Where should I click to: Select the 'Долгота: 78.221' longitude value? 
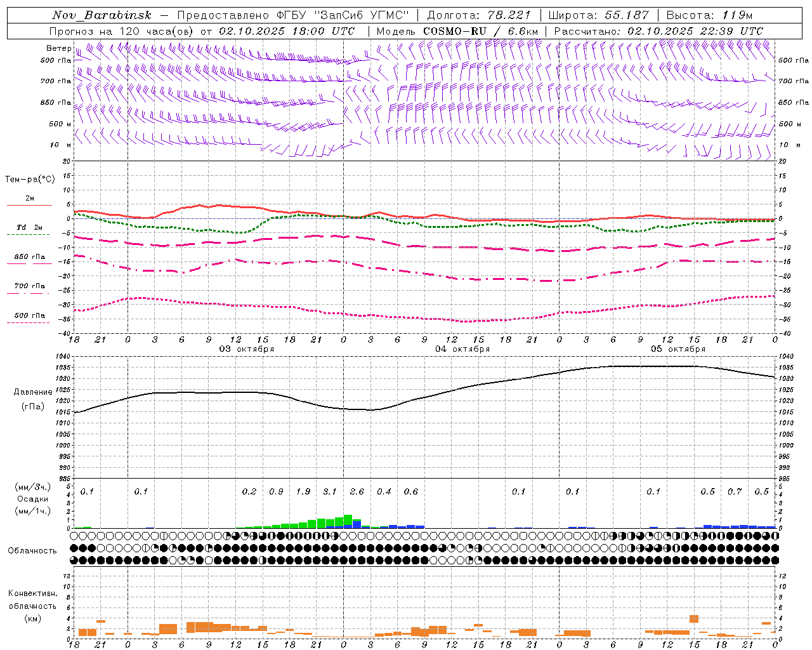click(x=480, y=15)
